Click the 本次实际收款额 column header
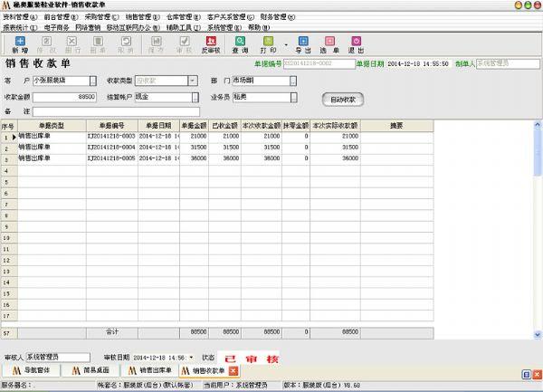 335,126
